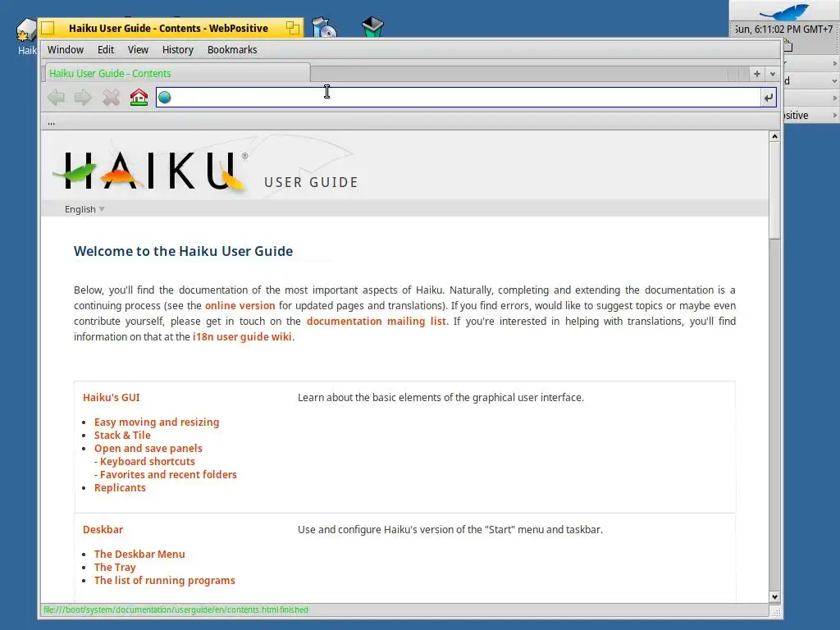Open The Tray link
Image resolution: width=840 pixels, height=630 pixels.
pos(115,568)
